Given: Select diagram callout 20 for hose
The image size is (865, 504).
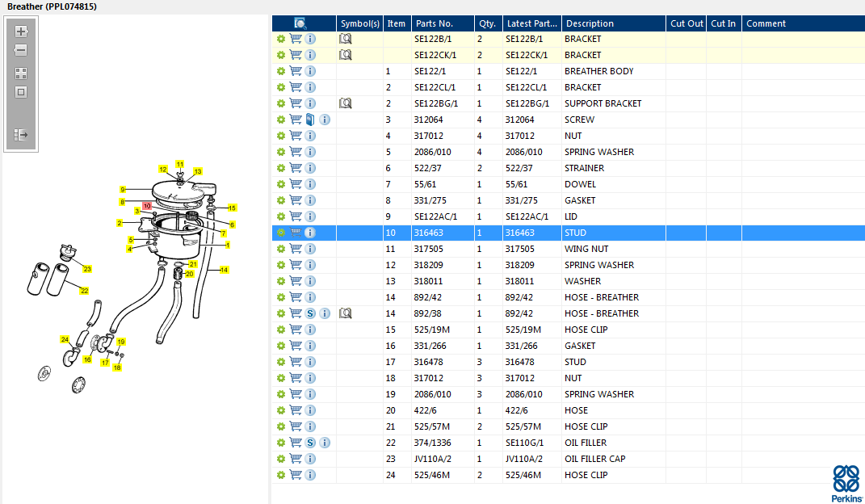Looking at the screenshot, I should click(x=189, y=274).
